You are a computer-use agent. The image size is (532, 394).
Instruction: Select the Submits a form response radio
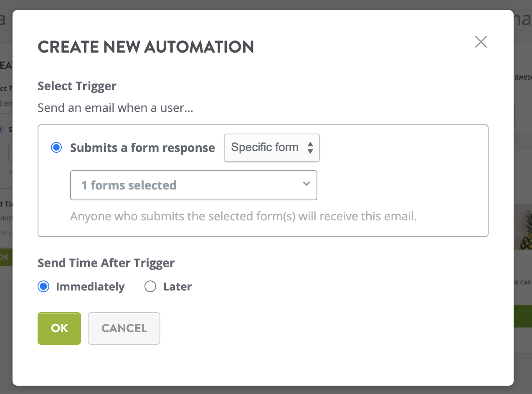(56, 148)
